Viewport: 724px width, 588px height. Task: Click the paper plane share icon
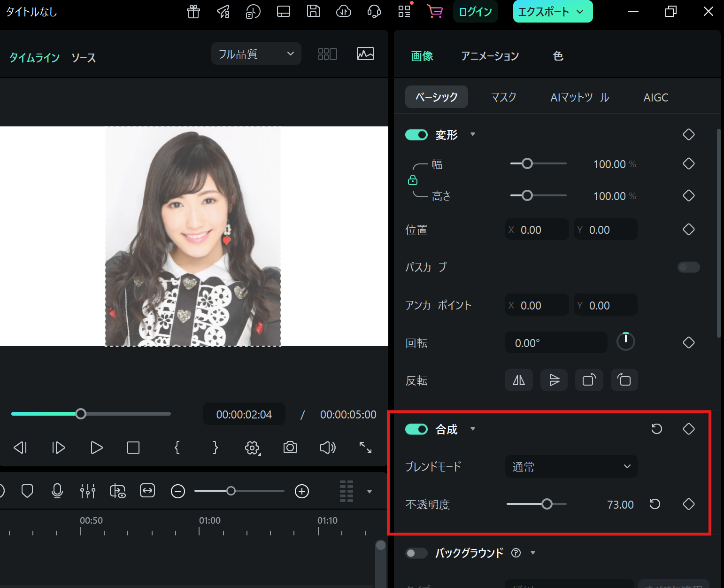pyautogui.click(x=223, y=11)
